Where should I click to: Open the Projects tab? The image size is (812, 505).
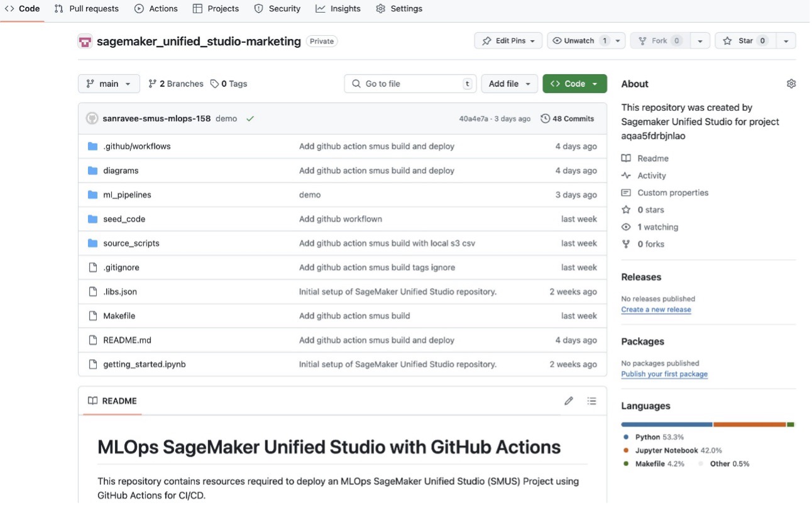pyautogui.click(x=216, y=9)
